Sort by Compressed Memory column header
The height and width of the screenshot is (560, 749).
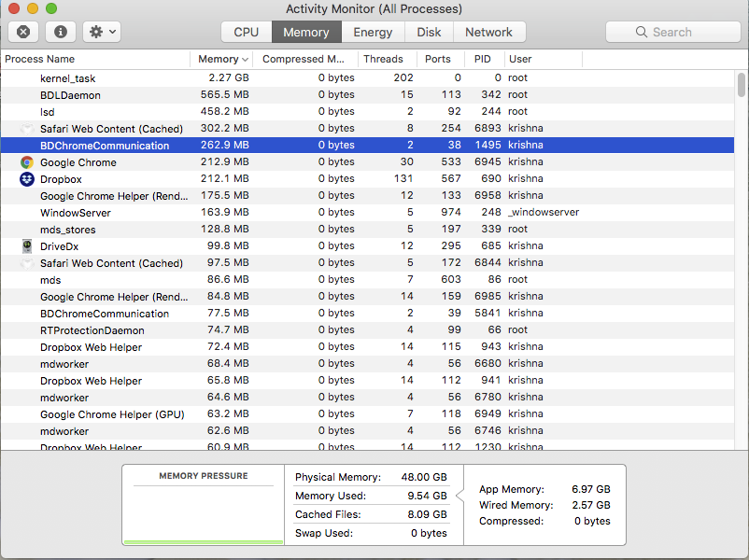click(304, 59)
